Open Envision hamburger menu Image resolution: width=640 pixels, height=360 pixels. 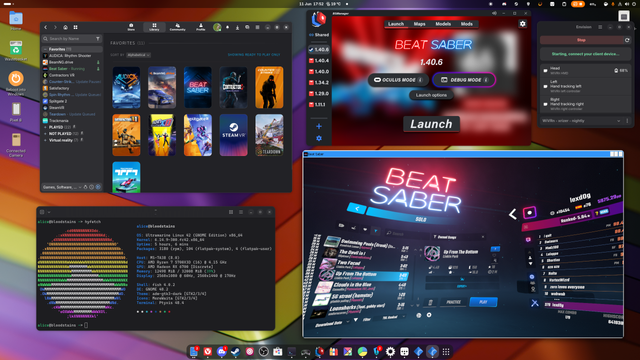point(600,27)
